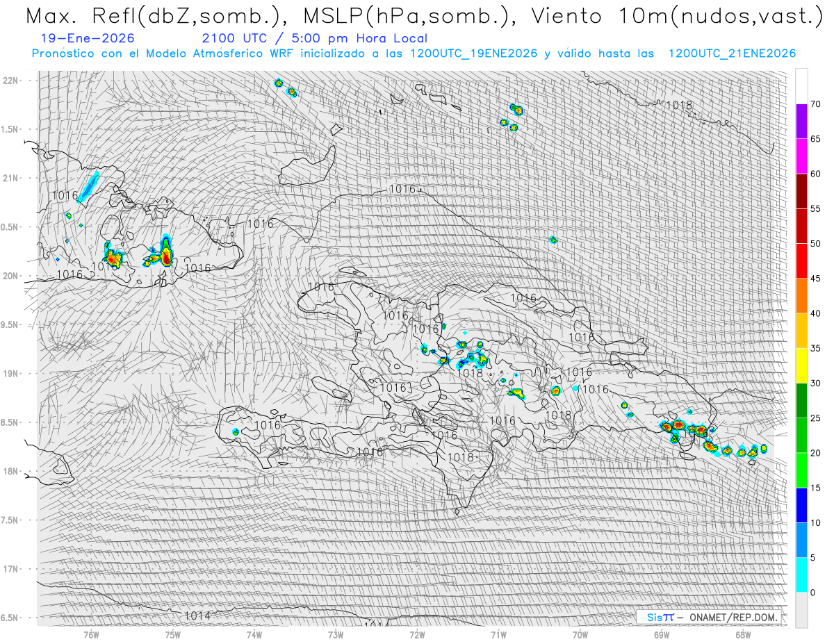
Task: Select the yellow 30–35 dBZ legend band
Action: click(x=801, y=365)
